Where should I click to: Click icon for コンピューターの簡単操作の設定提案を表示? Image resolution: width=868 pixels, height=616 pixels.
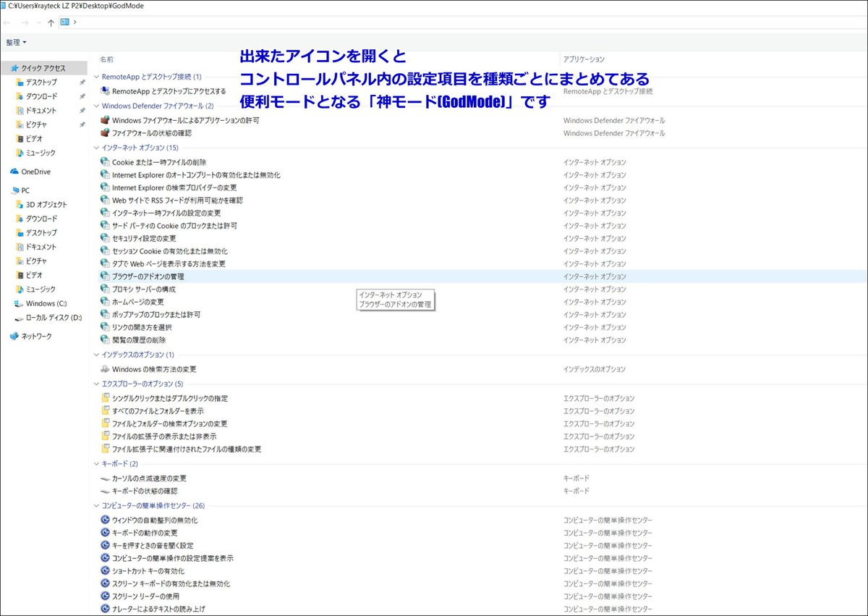tap(105, 558)
